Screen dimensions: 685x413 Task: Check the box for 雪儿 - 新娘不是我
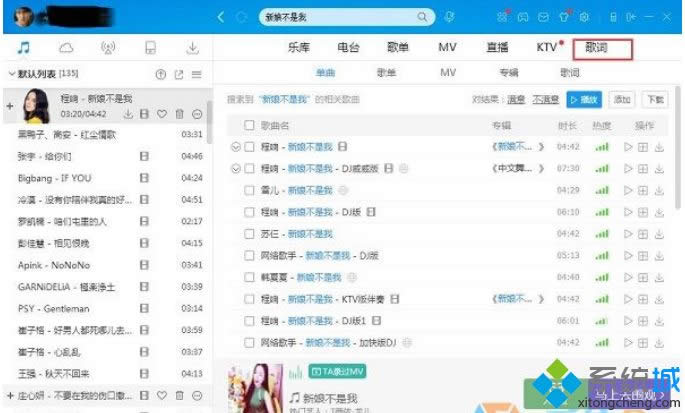[249, 190]
